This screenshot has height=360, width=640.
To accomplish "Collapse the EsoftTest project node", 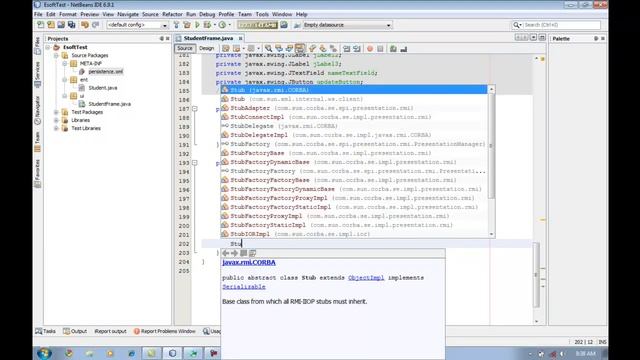I will point(48,47).
